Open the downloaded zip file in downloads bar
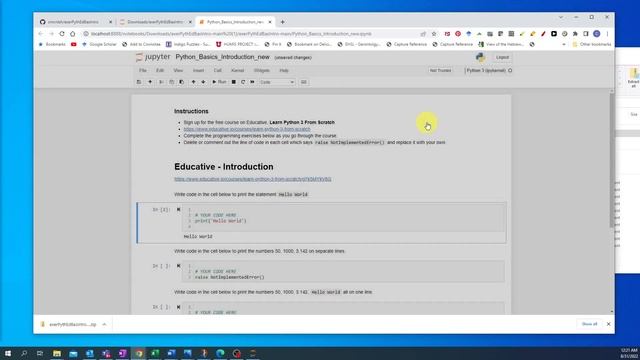This screenshot has height=360, width=640. click(x=69, y=324)
